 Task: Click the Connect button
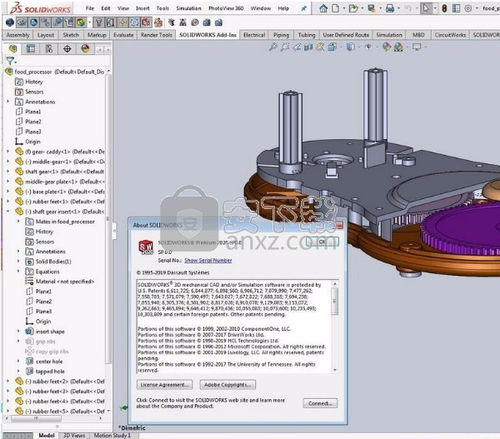[320, 403]
